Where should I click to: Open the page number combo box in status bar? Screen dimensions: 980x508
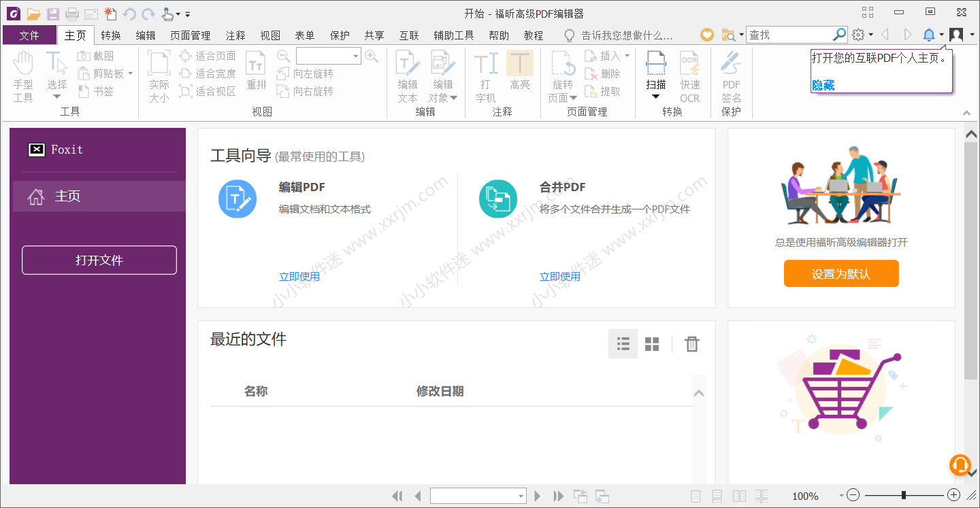pyautogui.click(x=478, y=496)
